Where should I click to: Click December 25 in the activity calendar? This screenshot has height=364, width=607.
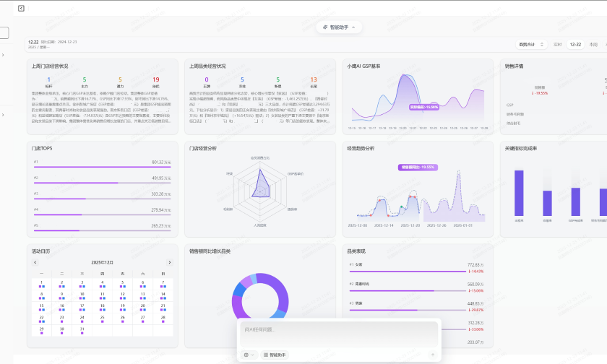103,316
